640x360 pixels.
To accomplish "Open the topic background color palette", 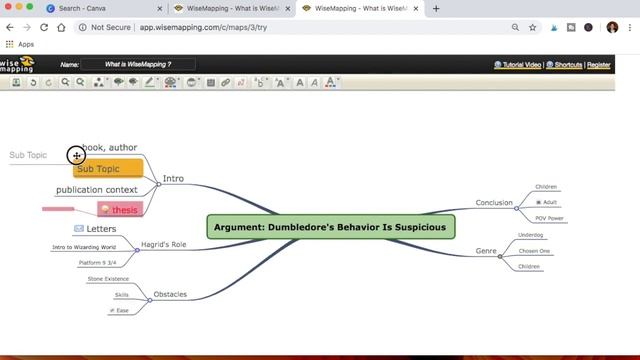I will click(x=171, y=82).
